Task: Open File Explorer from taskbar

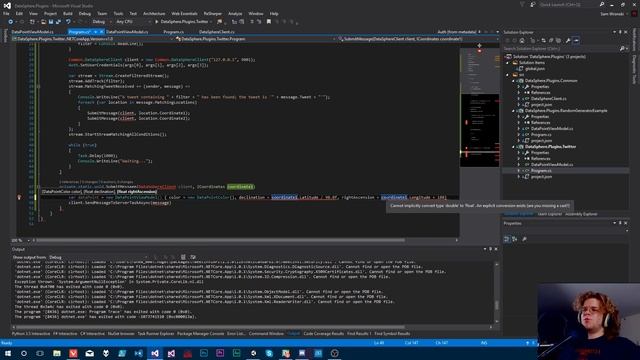Action: click(57, 353)
